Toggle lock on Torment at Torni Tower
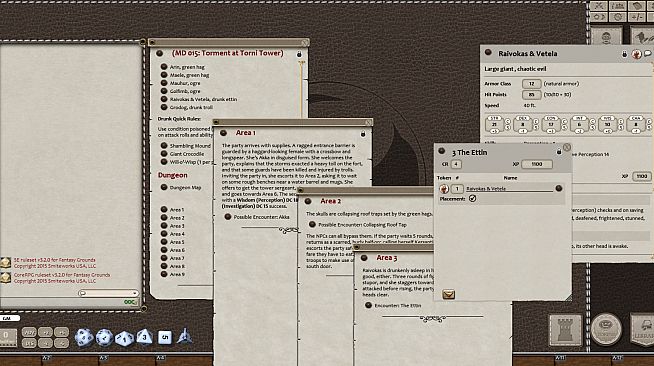654x366 pixels. pos(299,54)
